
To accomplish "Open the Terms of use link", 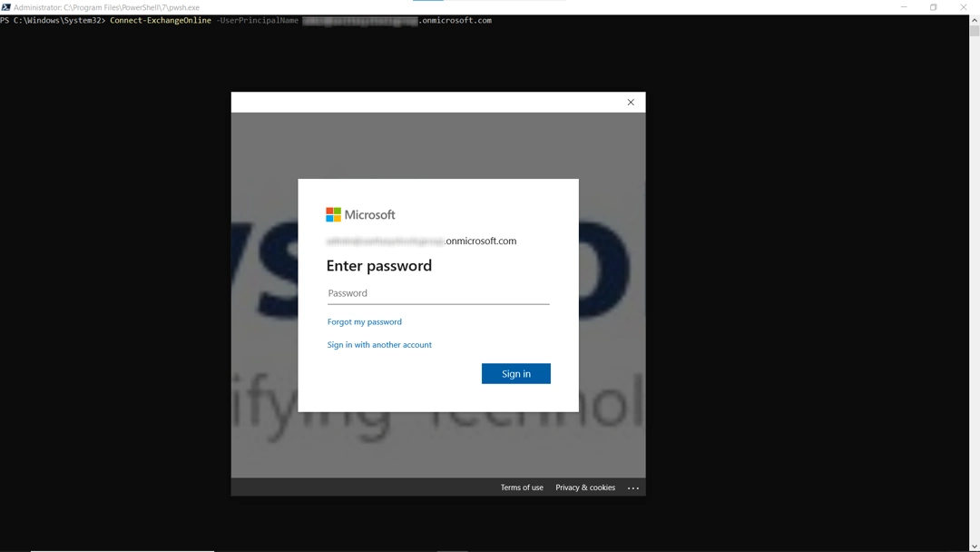I will click(x=522, y=488).
